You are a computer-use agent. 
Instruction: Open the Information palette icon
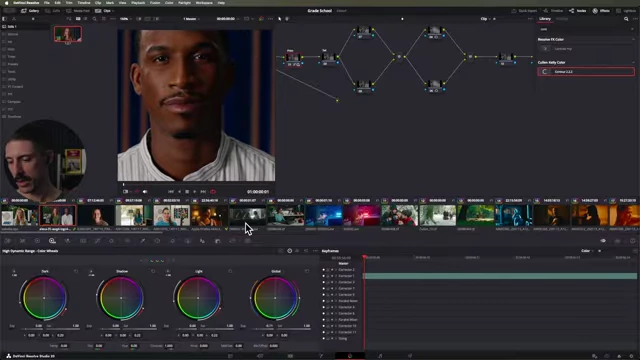[x=633, y=241]
